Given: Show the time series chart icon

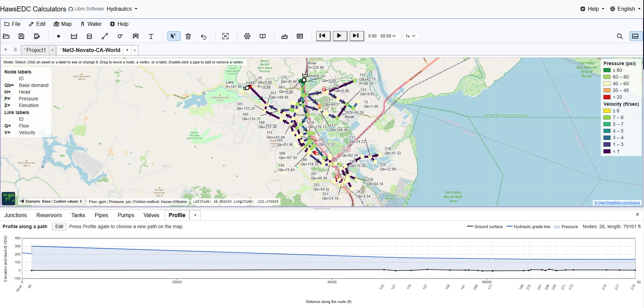Looking at the screenshot, I should [x=284, y=36].
